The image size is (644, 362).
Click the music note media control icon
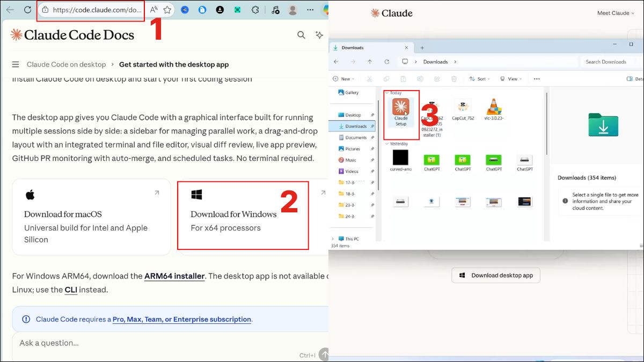[275, 10]
